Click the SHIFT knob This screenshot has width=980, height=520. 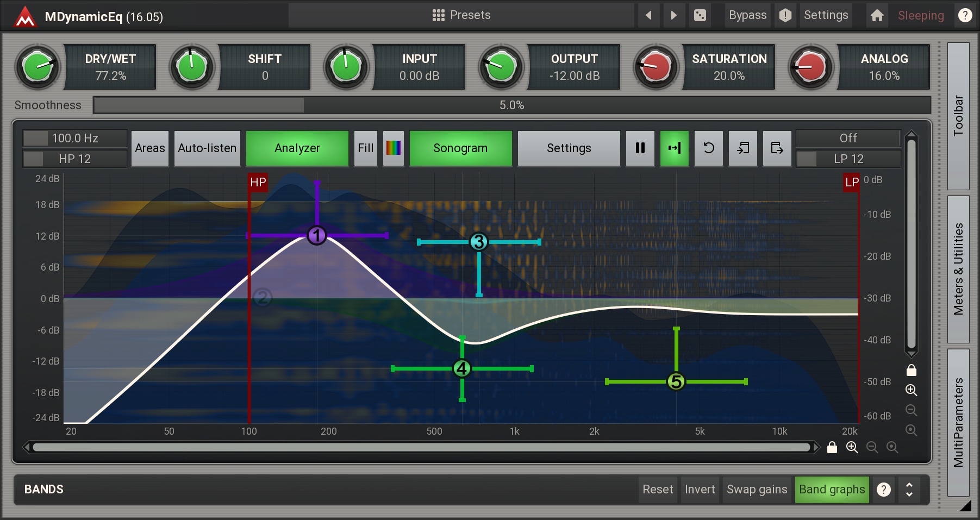(192, 67)
